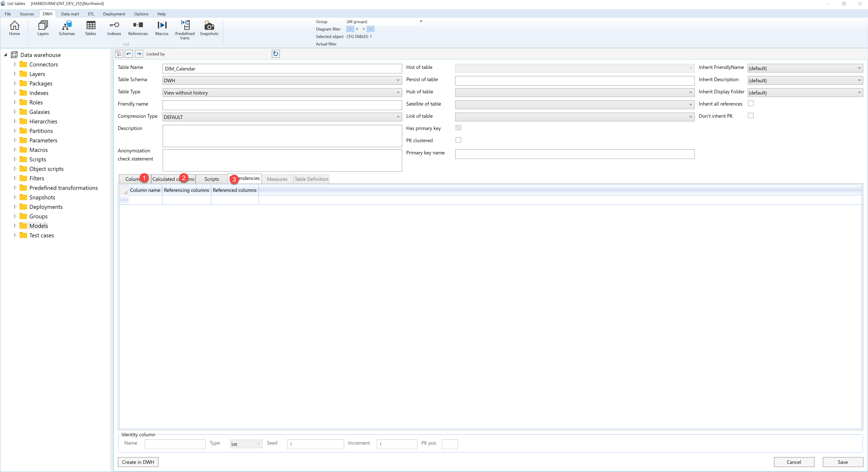Click the Friendly name input field
Image resolution: width=868 pixels, height=472 pixels.
[x=282, y=105]
